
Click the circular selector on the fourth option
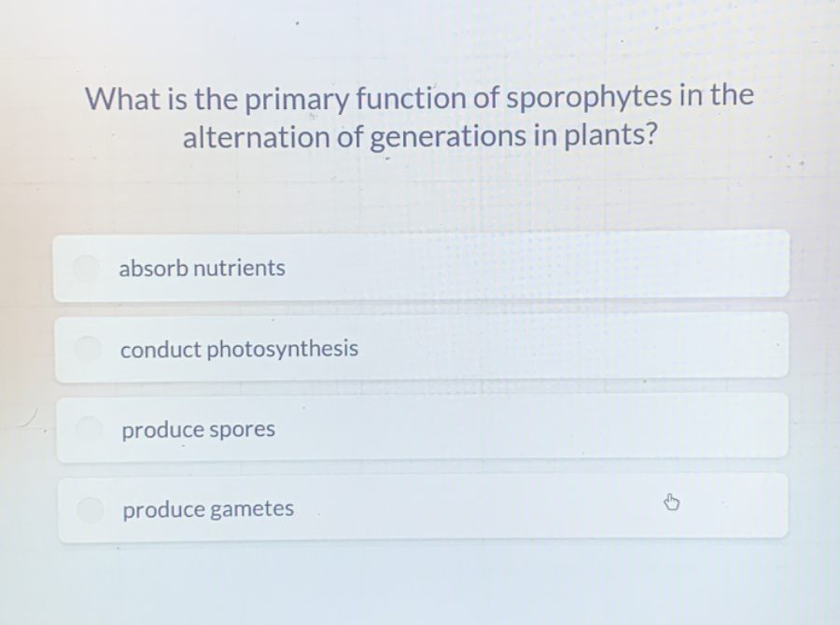coord(88,508)
